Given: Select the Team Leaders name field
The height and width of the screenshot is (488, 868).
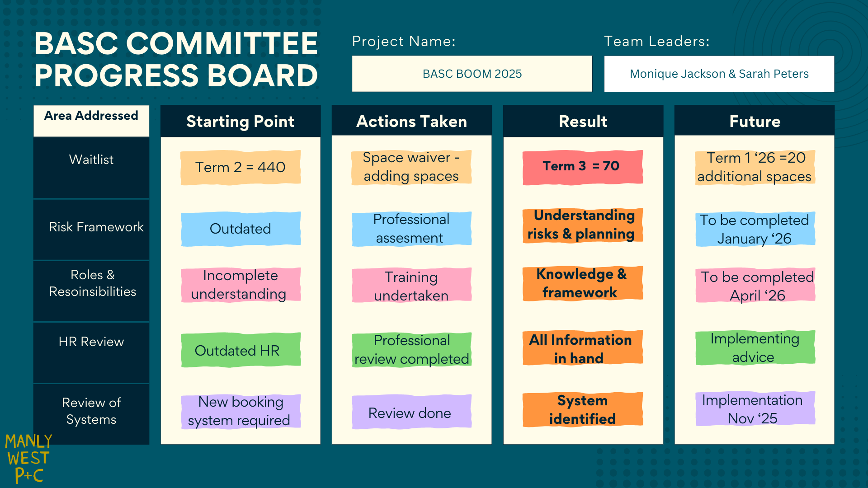Looking at the screenshot, I should click(x=719, y=74).
